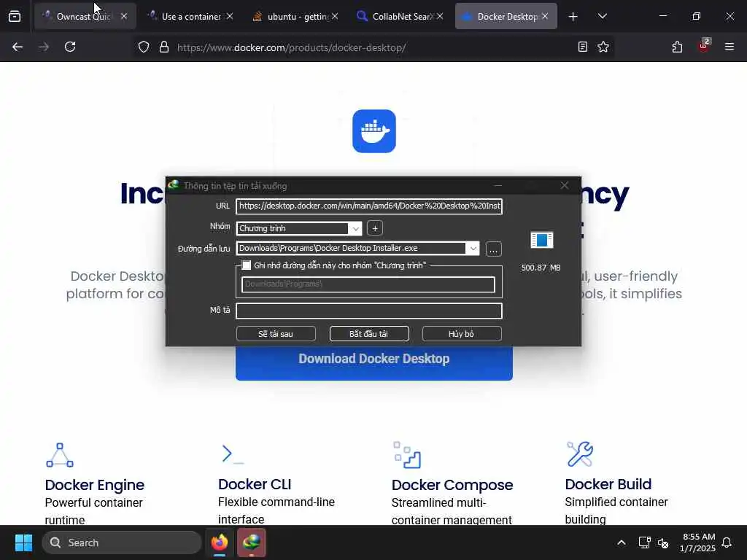The image size is (747, 560).
Task: Open Docker Compose heading link
Action: (x=452, y=485)
